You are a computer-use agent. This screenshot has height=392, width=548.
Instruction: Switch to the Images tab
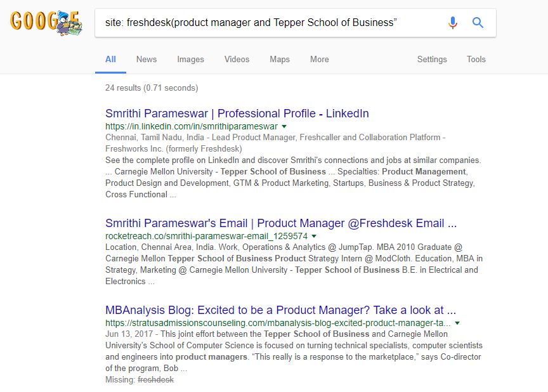coord(190,60)
